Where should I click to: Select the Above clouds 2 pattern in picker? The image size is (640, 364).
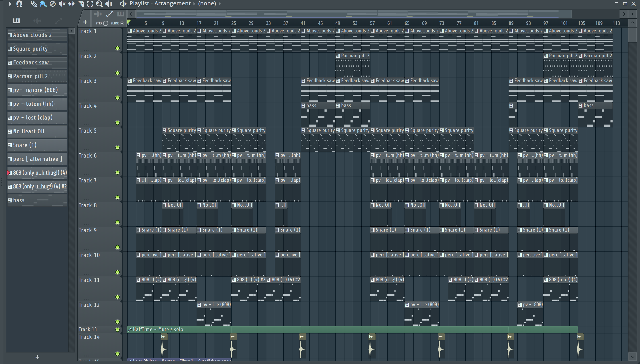point(37,35)
